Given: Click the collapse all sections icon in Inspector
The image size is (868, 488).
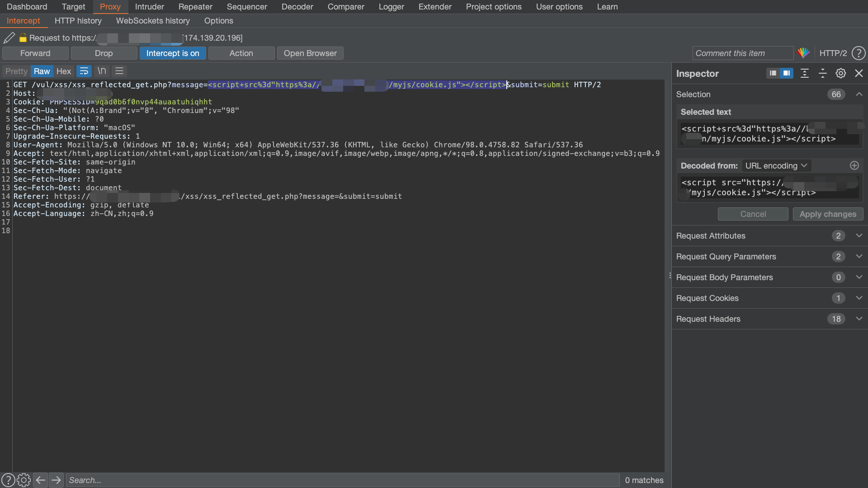Looking at the screenshot, I should pyautogui.click(x=823, y=73).
